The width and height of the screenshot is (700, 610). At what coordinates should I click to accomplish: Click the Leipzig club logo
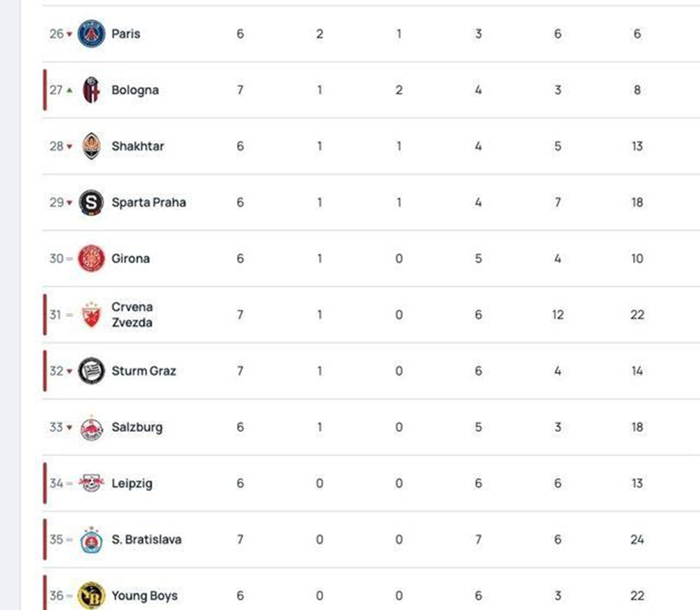pos(92,483)
